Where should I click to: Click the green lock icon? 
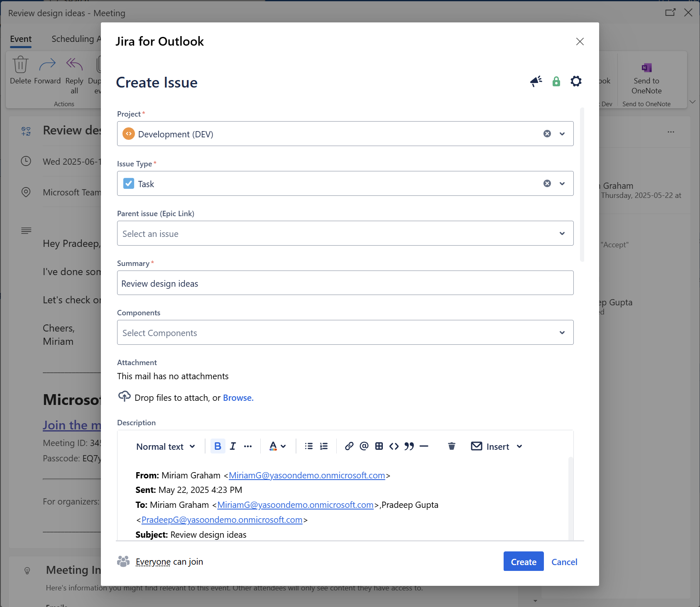click(x=556, y=81)
